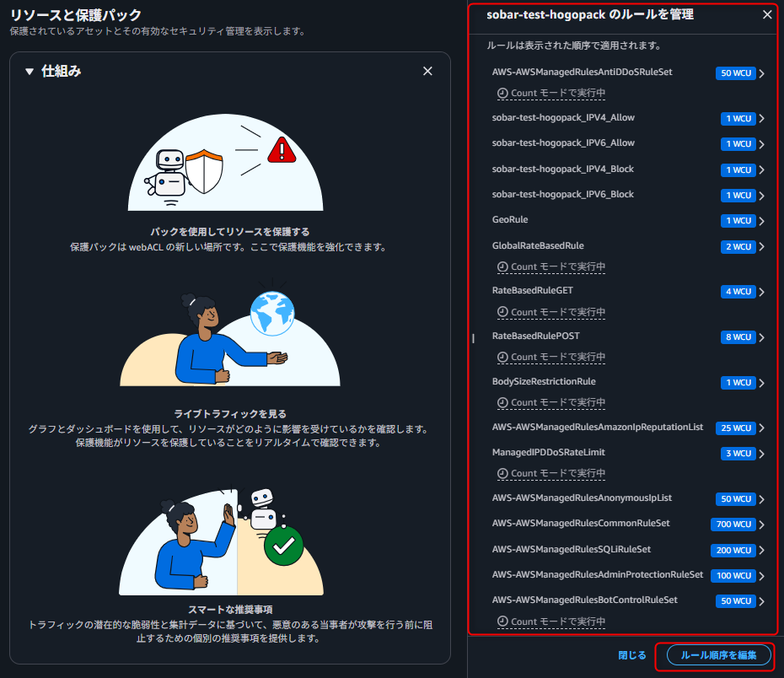Image resolution: width=784 pixels, height=678 pixels.
Task: Click the 1 WCU badge for IPV6_Allow
Action: 737,144
